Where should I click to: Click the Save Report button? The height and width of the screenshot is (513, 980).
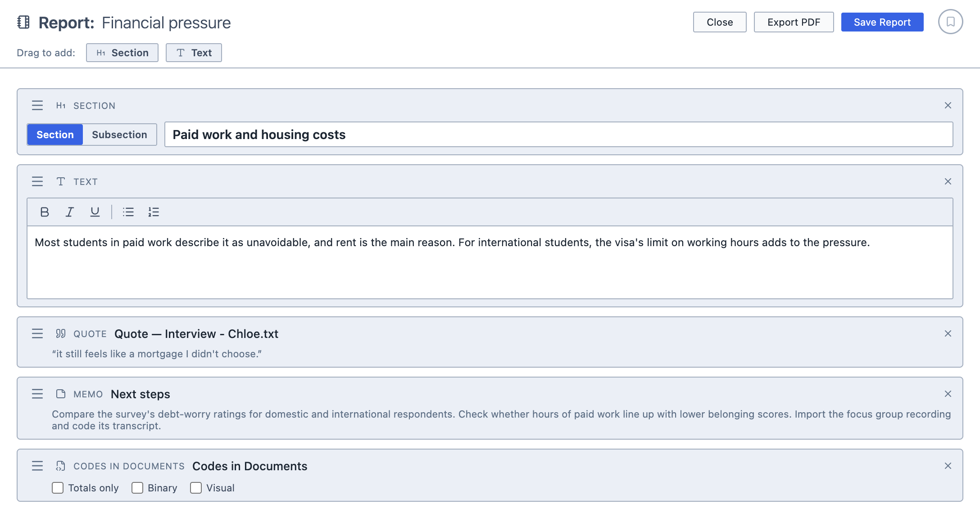(882, 22)
